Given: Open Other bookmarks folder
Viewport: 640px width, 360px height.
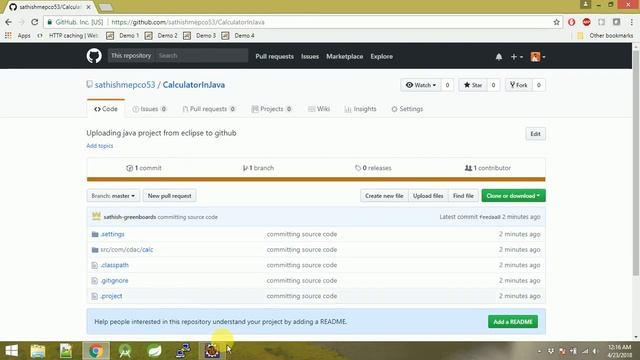Looking at the screenshot, I should pos(605,36).
